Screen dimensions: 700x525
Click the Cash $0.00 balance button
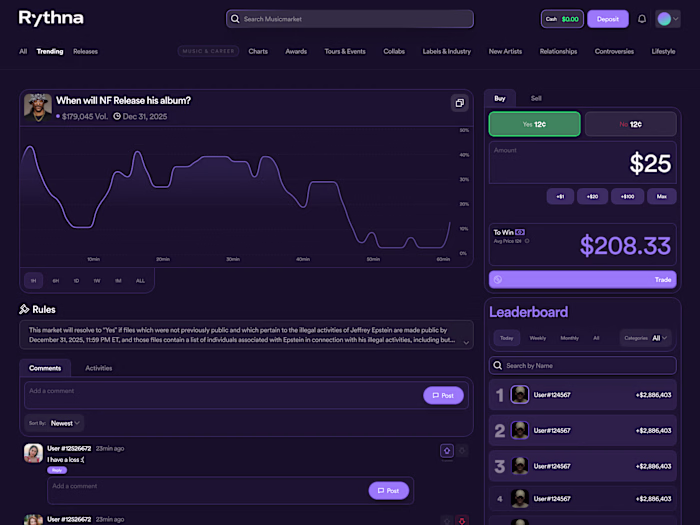tap(562, 19)
